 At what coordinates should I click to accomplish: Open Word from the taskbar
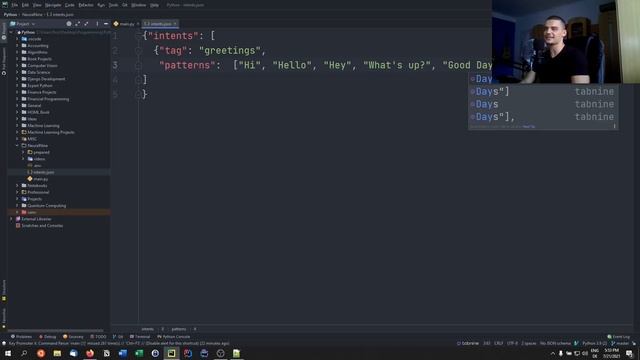click(122, 353)
